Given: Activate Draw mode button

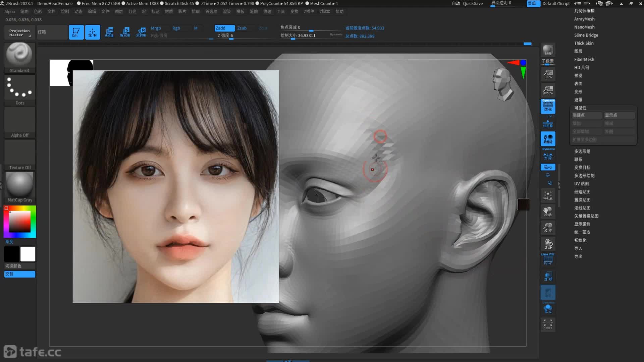Looking at the screenshot, I should click(92, 32).
